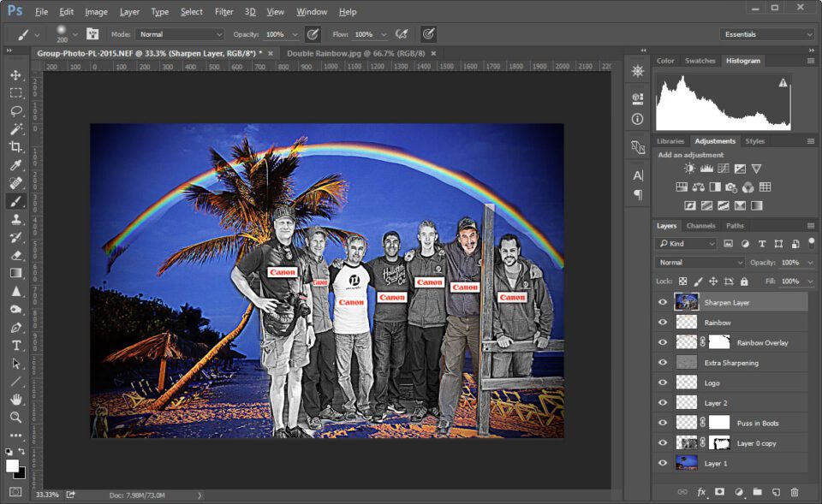Select the Pen tool
Screen dimensions: 822x504
(x=15, y=328)
